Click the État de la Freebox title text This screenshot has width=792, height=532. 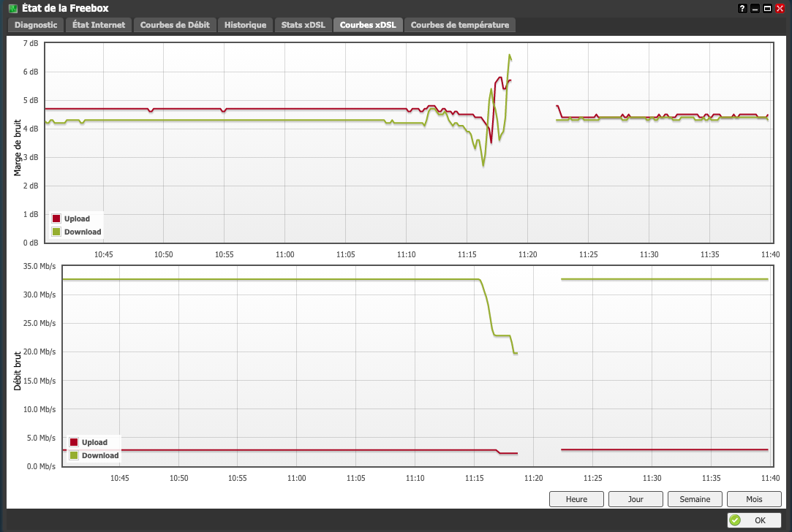click(65, 8)
